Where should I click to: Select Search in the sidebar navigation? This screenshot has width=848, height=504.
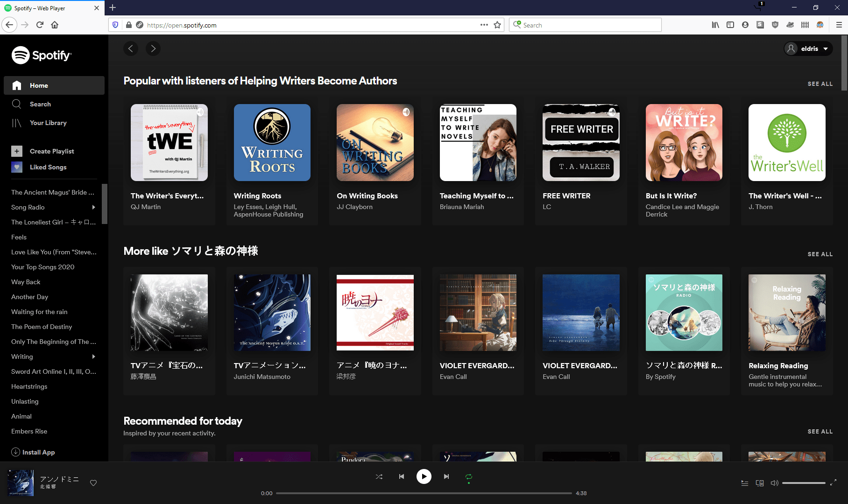tap(54, 104)
